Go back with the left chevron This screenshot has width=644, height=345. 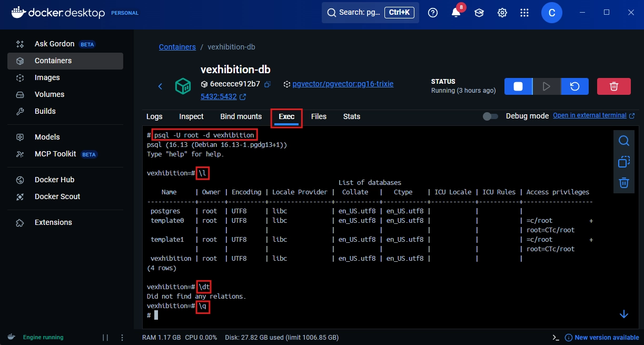click(x=161, y=86)
